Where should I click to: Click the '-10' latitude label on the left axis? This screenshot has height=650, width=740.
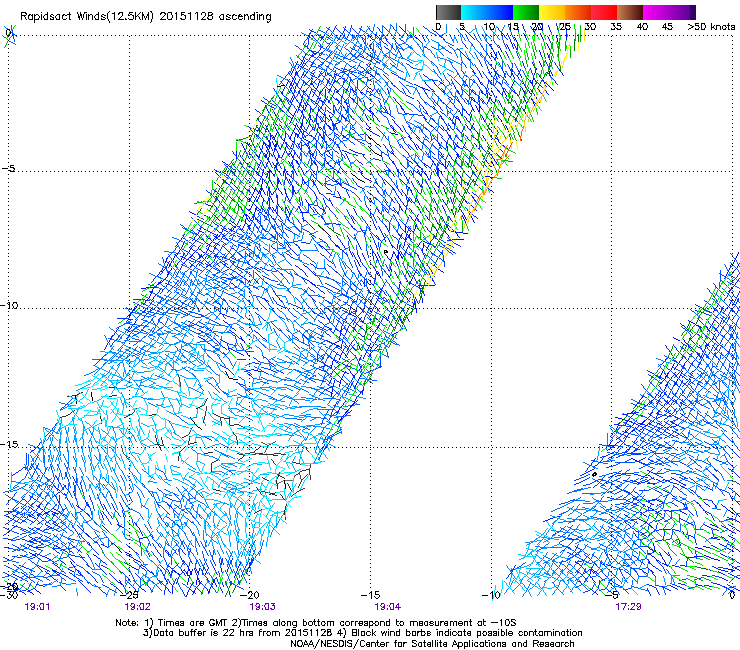[9, 305]
